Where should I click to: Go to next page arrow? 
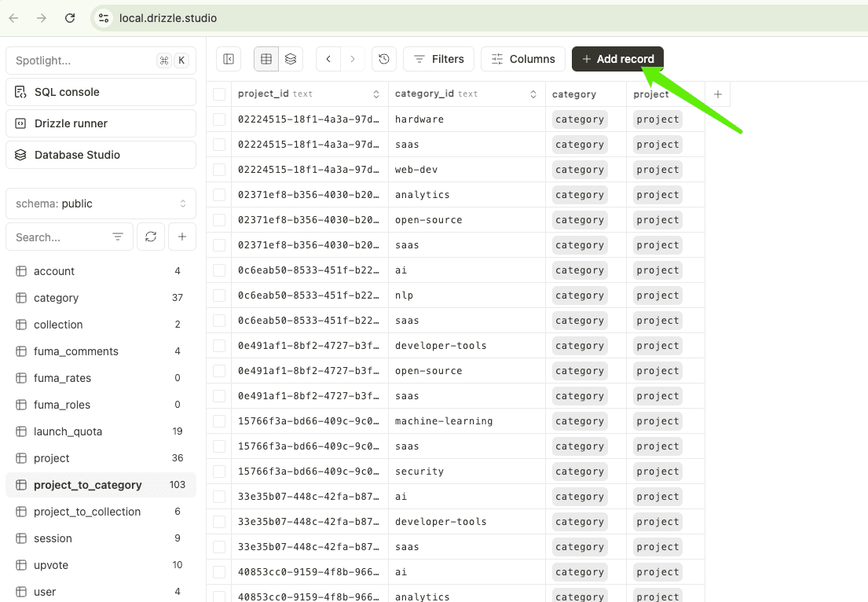(x=353, y=59)
